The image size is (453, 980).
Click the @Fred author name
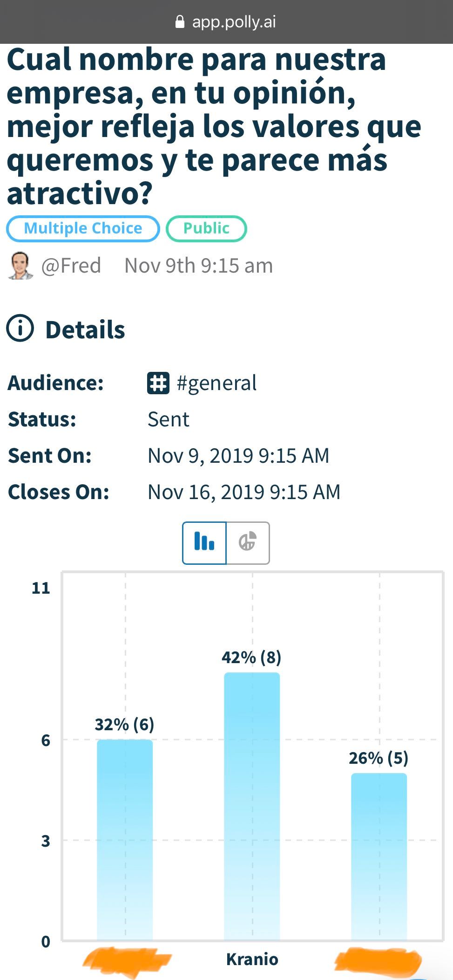(x=71, y=266)
